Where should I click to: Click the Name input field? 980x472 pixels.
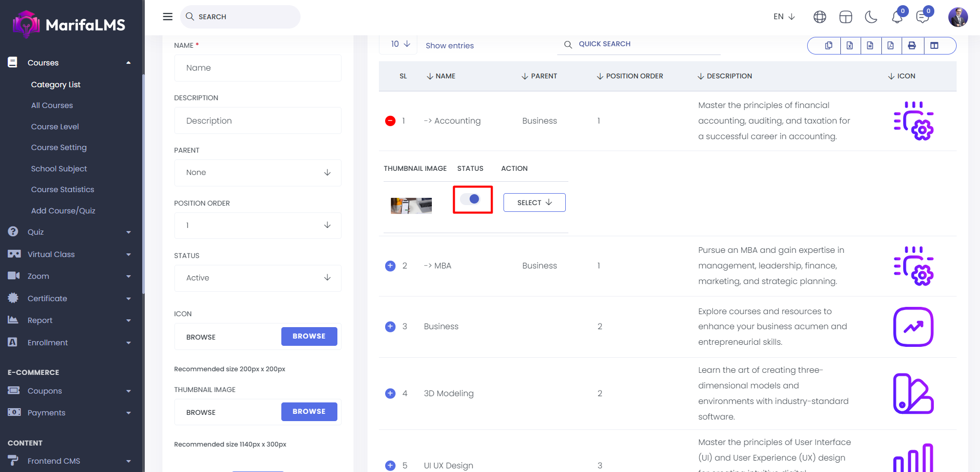(257, 68)
